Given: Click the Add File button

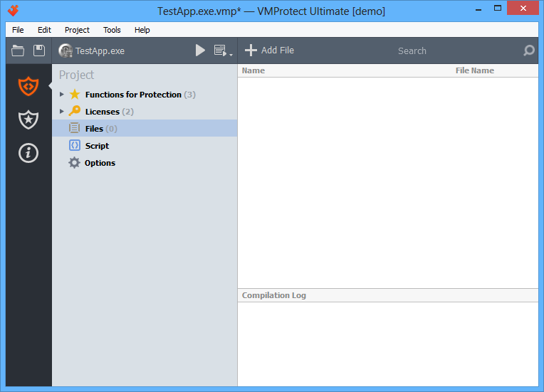Looking at the screenshot, I should tap(269, 51).
